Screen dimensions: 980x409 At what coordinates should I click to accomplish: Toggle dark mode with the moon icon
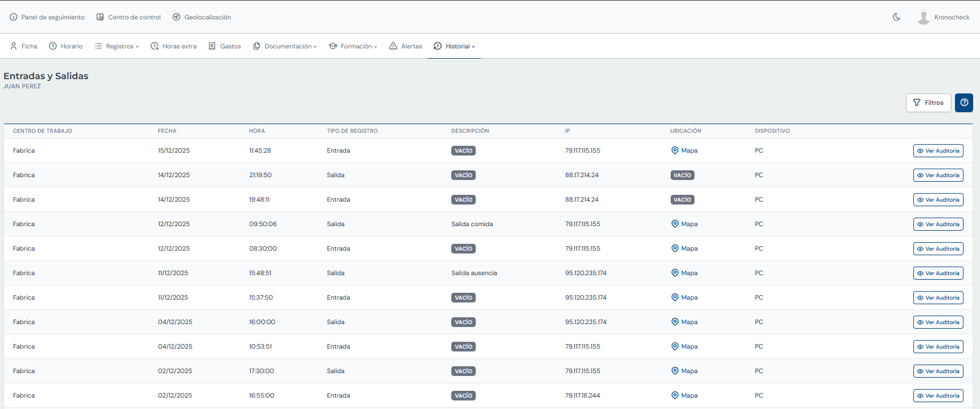click(x=896, y=17)
